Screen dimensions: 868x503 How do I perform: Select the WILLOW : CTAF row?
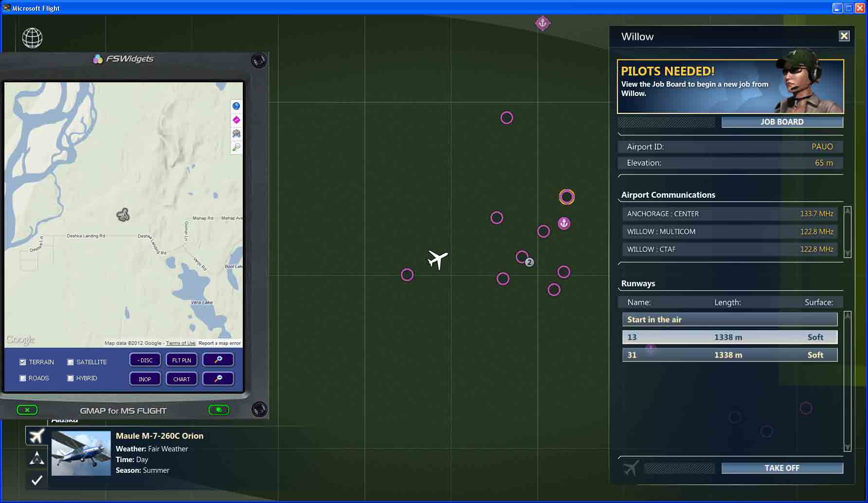(730, 249)
